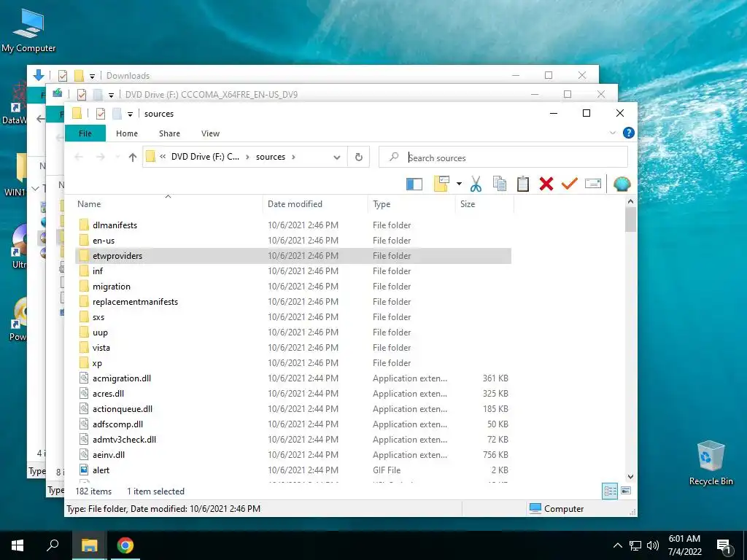Click the Cut scissors icon
This screenshot has width=747, height=560.
coord(476,184)
